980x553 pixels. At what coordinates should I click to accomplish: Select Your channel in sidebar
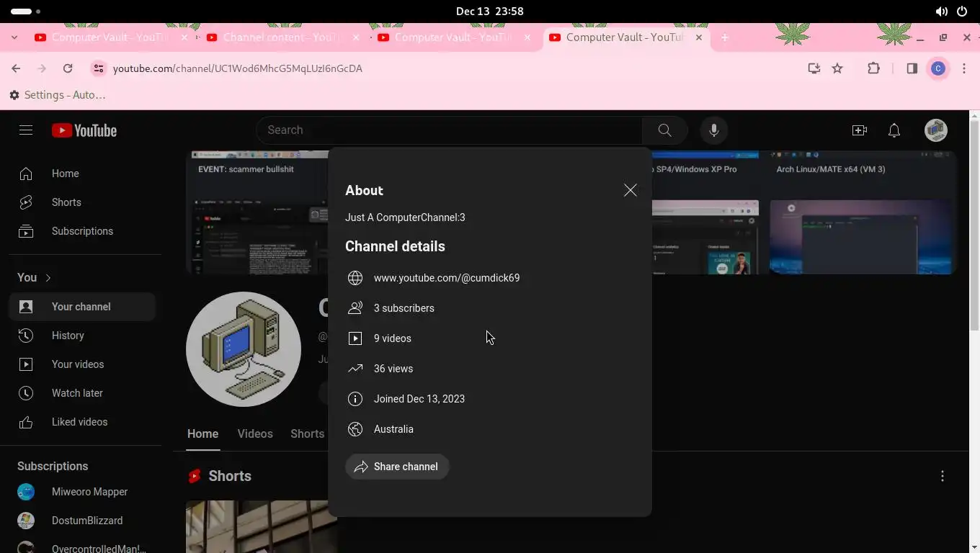click(82, 307)
